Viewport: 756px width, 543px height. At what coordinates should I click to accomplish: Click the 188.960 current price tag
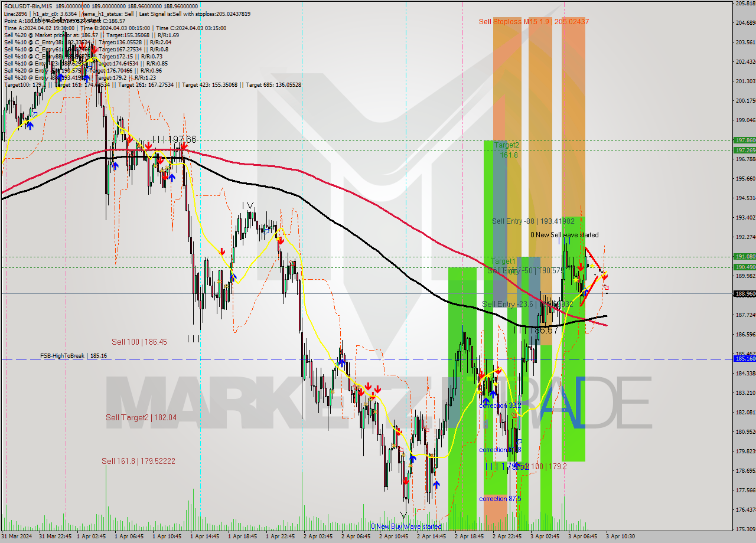pos(744,293)
